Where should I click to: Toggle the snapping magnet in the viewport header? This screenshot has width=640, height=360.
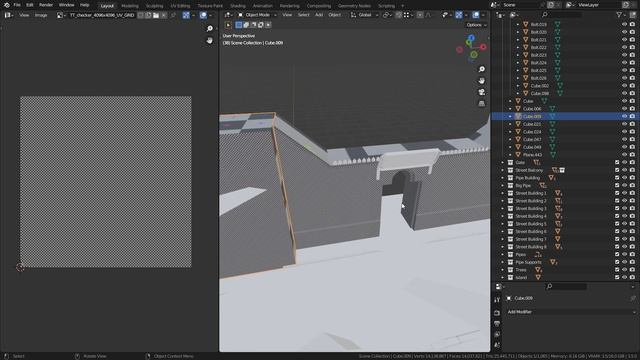399,15
